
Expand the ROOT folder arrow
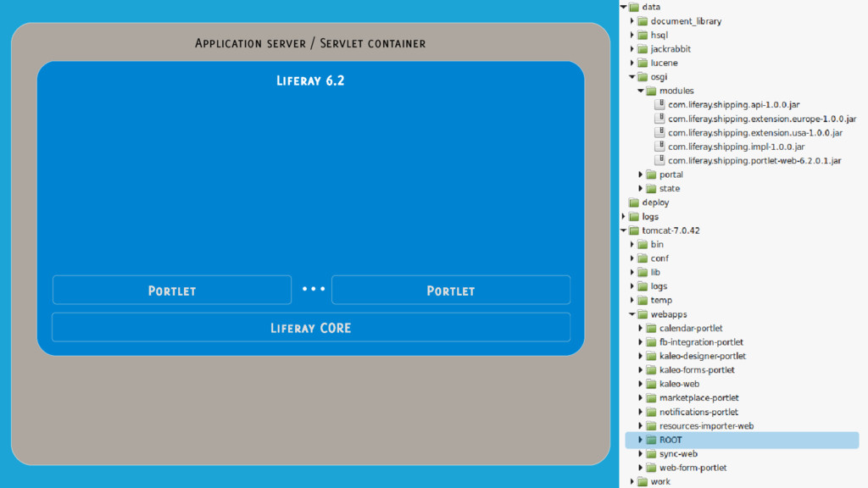641,440
